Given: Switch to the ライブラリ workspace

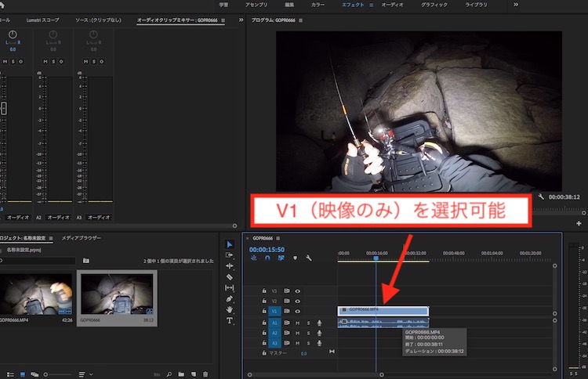Looking at the screenshot, I should (x=476, y=5).
